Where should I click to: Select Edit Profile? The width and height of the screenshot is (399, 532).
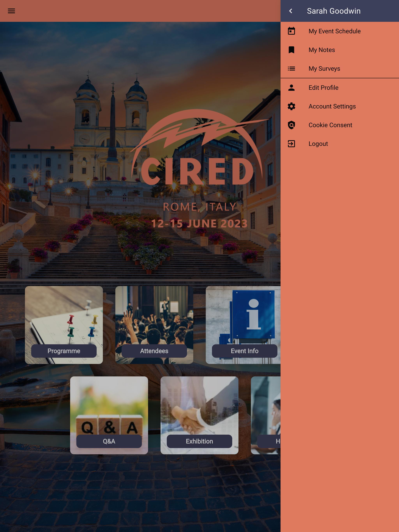tap(340, 88)
